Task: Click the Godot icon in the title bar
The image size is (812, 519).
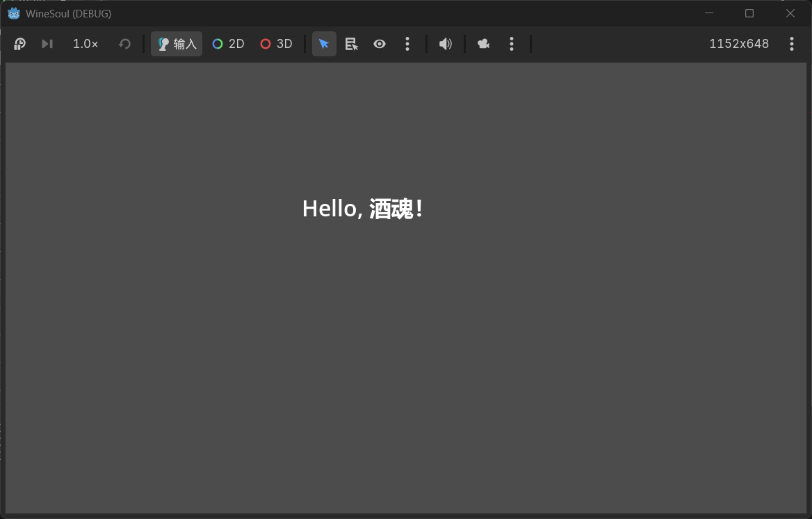Action: 14,13
